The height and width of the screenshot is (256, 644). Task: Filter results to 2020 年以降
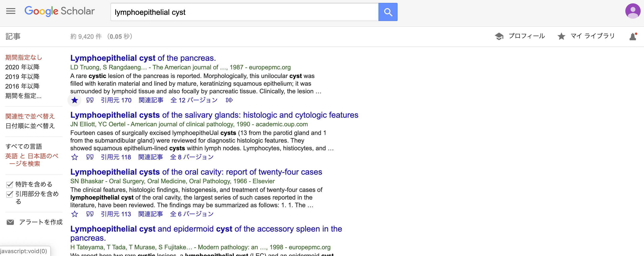click(x=22, y=67)
